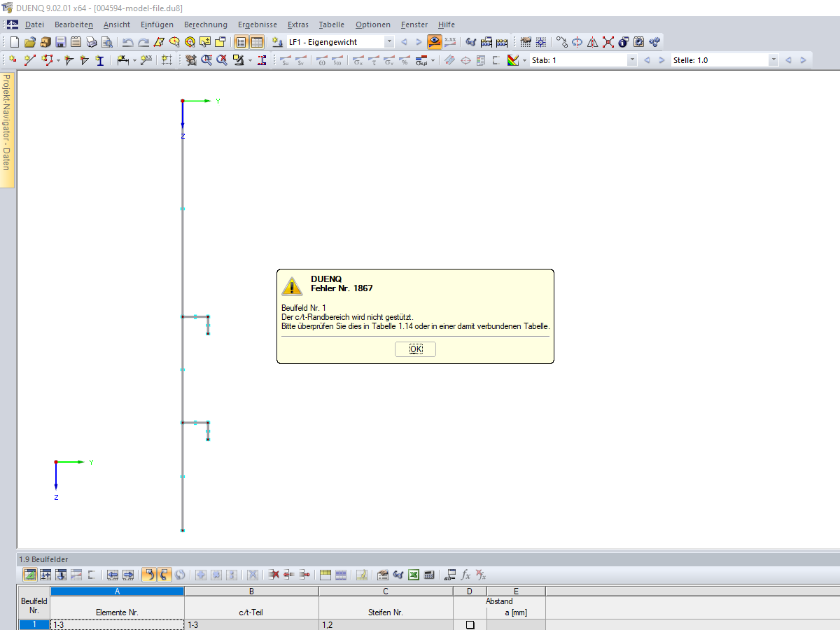Viewport: 840px width, 630px height.
Task: Select the Elemente Nr. cell 1-3
Action: (x=117, y=624)
